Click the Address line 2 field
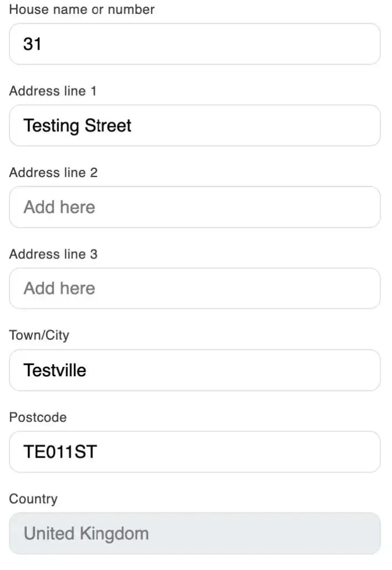The image size is (392, 570). [195, 207]
